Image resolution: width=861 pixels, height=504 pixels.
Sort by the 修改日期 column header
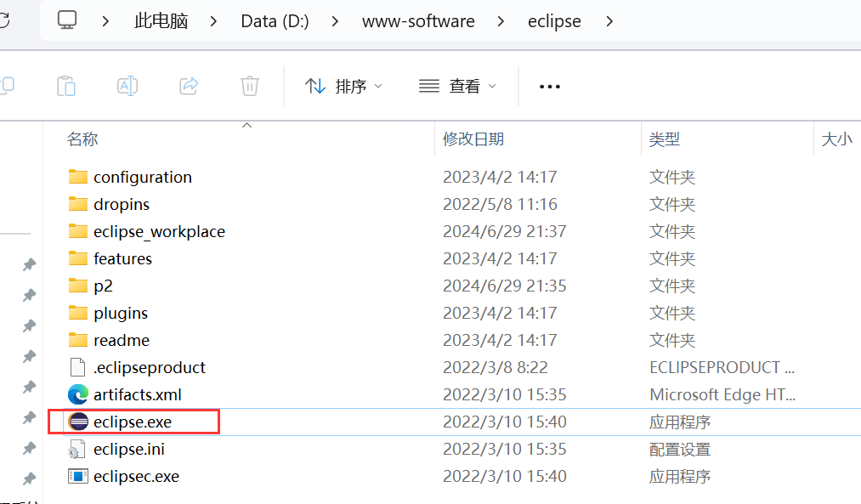(473, 139)
